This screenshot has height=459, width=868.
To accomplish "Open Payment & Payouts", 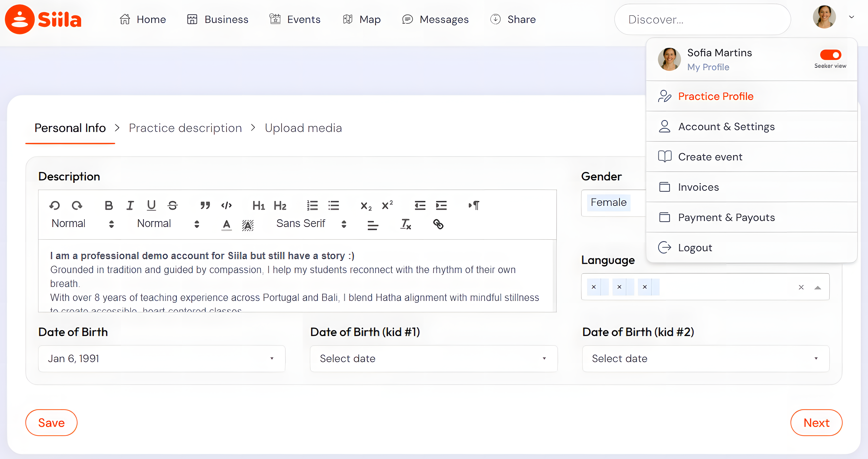I will tap(752, 217).
